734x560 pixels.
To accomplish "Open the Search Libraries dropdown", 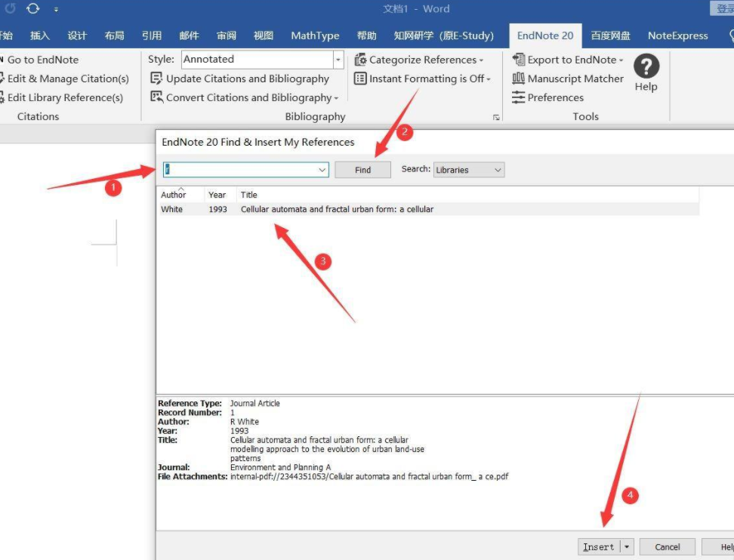I will [x=469, y=170].
